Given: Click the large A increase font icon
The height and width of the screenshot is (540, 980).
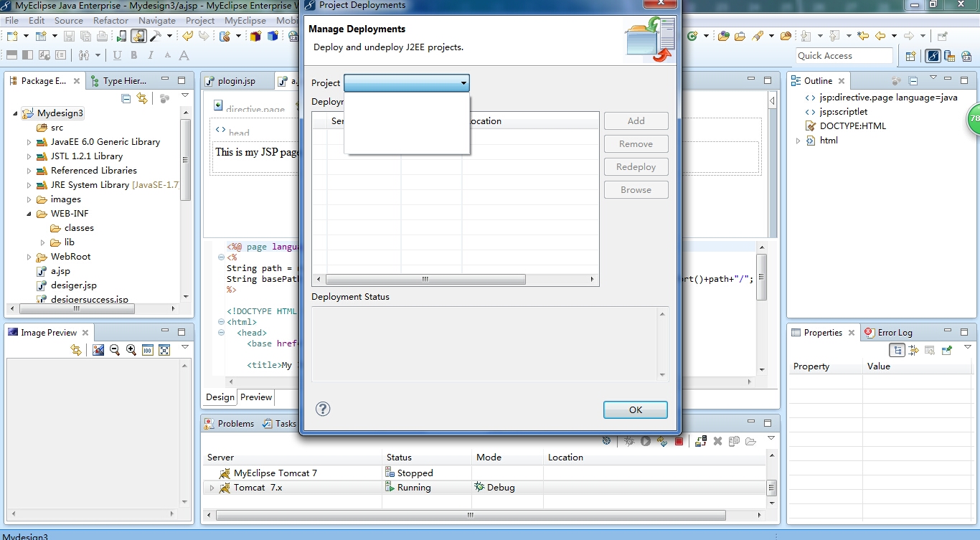Looking at the screenshot, I should [x=184, y=55].
